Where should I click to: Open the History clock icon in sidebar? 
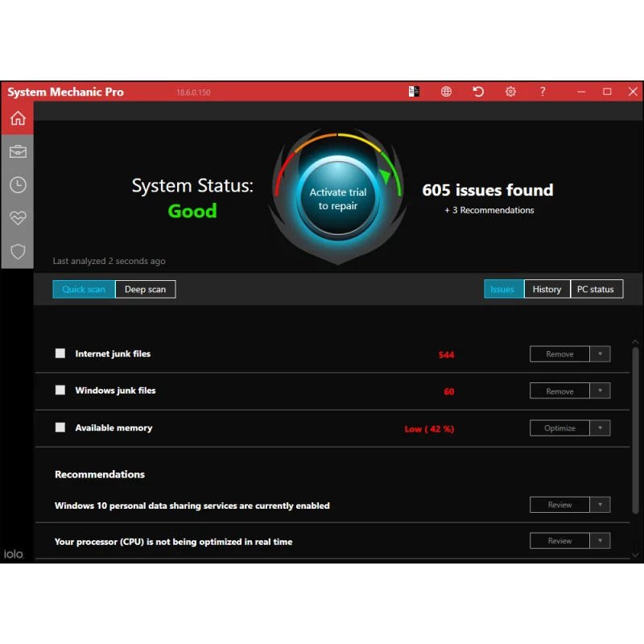[x=17, y=184]
